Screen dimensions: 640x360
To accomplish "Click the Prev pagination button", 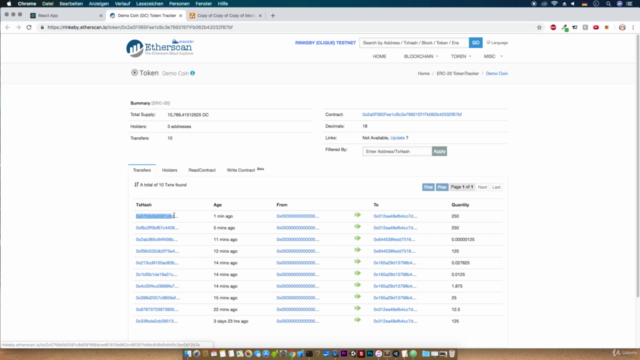I will coord(442,187).
